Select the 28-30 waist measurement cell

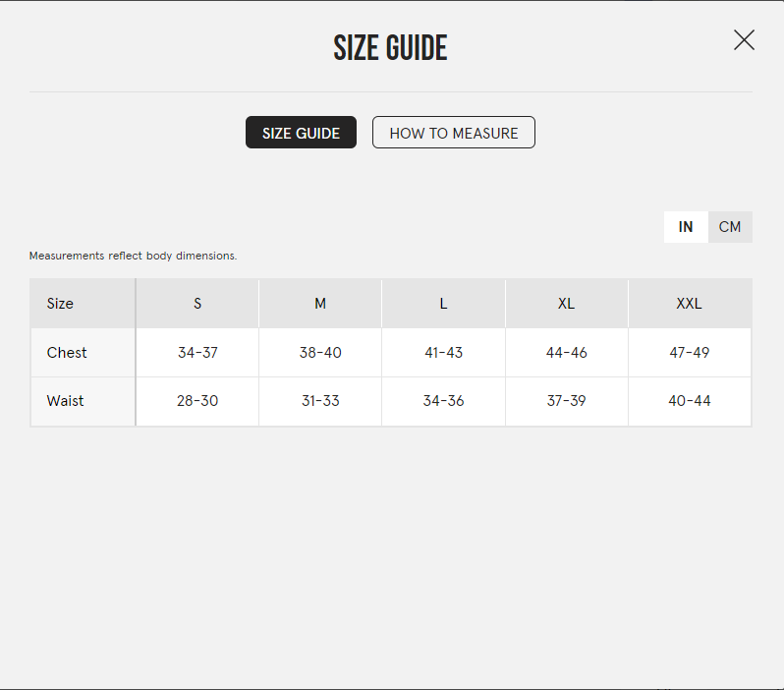(x=197, y=401)
